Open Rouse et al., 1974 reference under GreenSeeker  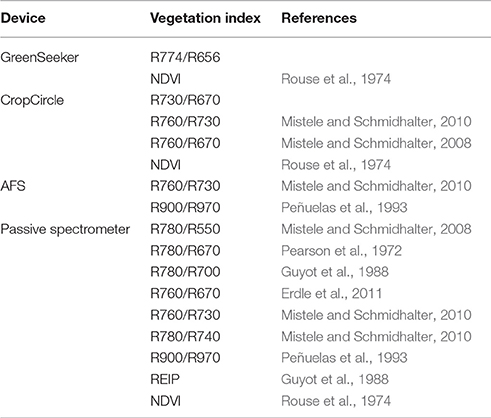[336, 79]
